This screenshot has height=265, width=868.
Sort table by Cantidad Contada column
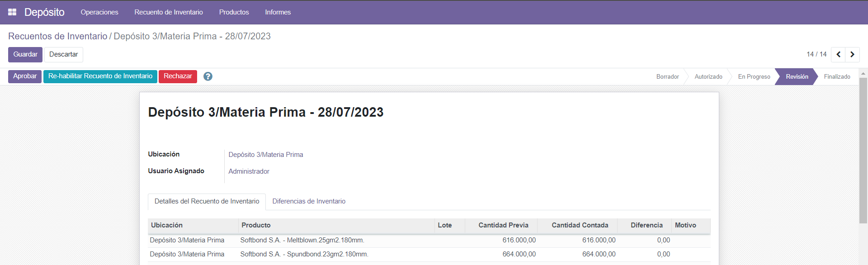580,225
